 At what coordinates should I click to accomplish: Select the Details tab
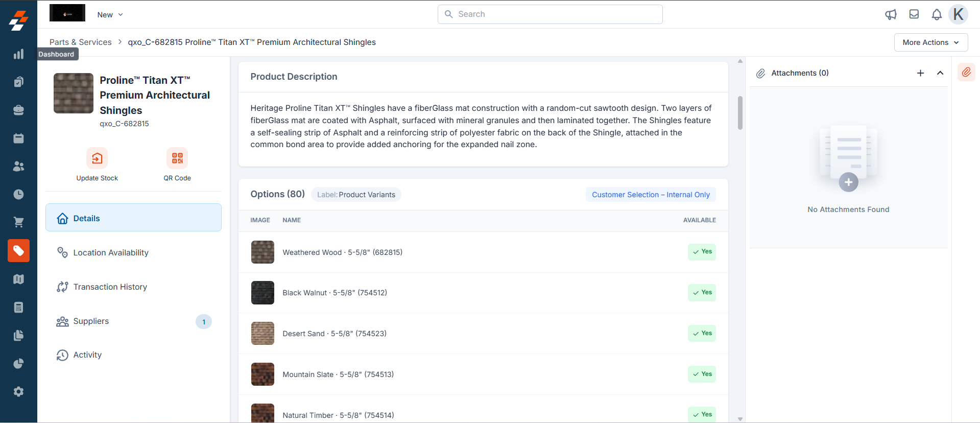[133, 218]
